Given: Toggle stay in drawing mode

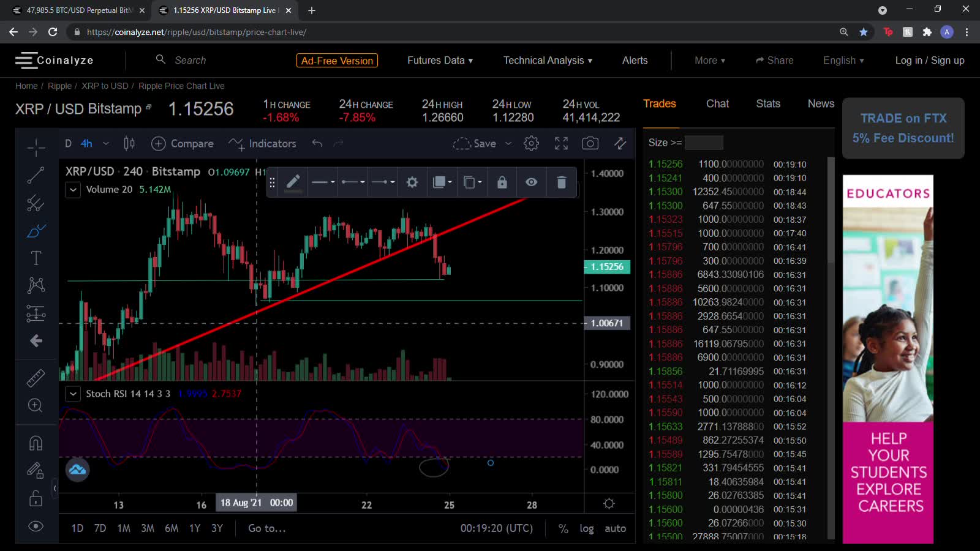Looking at the screenshot, I should (36, 470).
